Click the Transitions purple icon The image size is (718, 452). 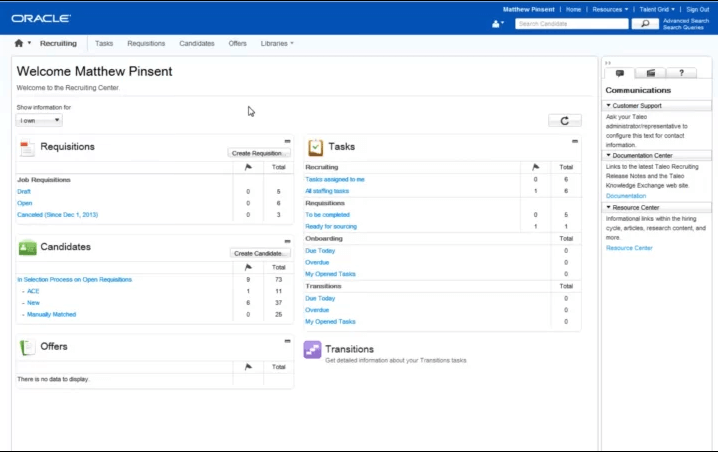313,350
